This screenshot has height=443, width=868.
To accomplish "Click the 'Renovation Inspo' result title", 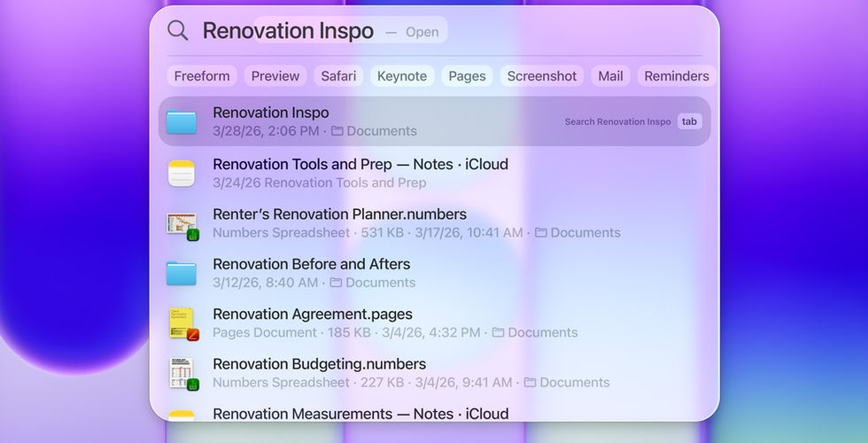I will tap(271, 113).
